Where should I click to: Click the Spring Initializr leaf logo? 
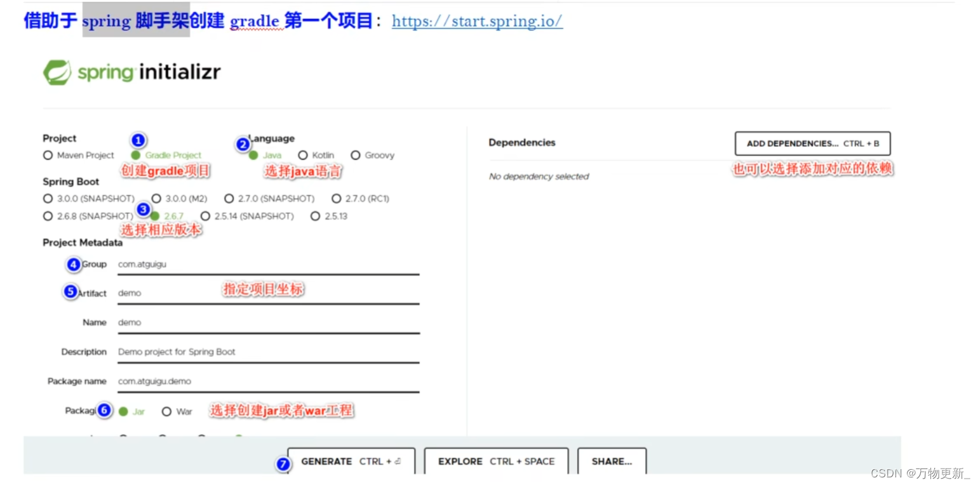57,72
